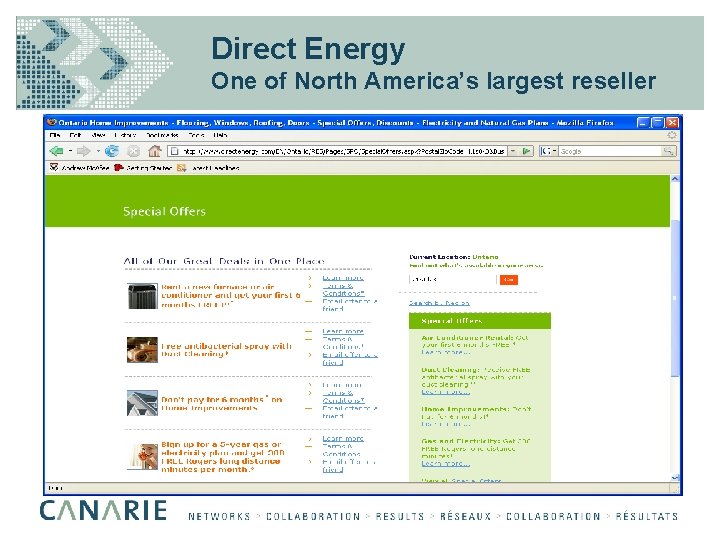The height and width of the screenshot is (540, 720).
Task: Click Learn more for the furnace rental offer
Action: 343,278
